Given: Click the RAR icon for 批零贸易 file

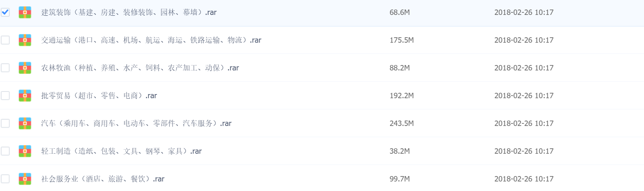Looking at the screenshot, I should point(25,95).
